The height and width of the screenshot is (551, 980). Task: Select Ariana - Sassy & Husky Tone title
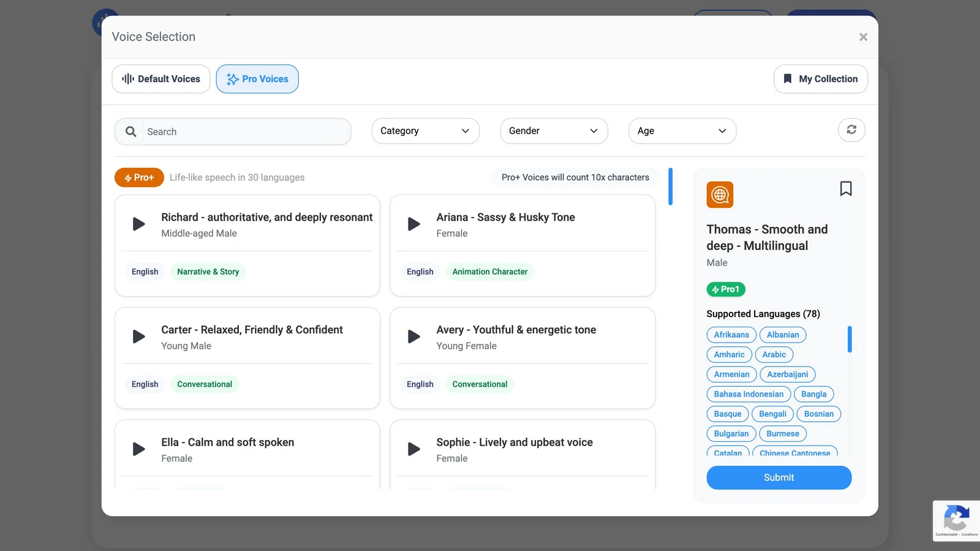[x=505, y=217]
